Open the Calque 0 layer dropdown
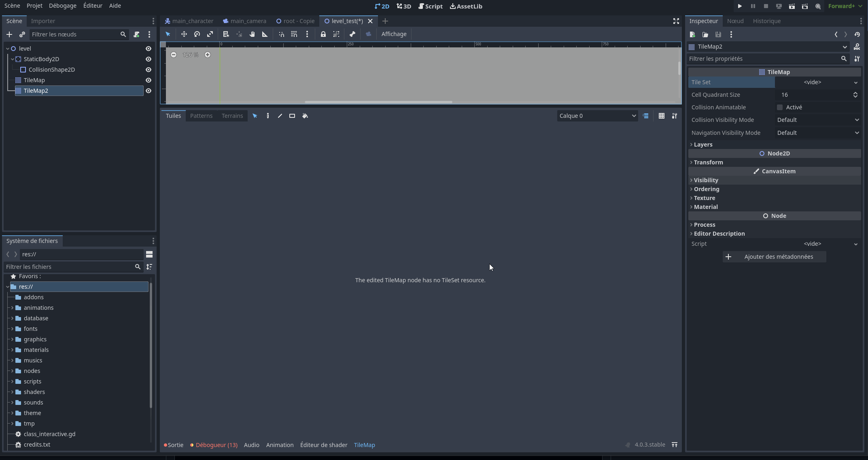Screen dimensions: 868x460 (x=597, y=116)
